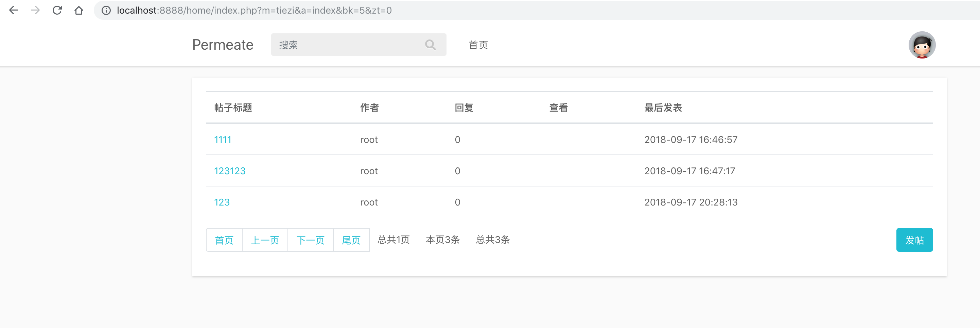The width and height of the screenshot is (980, 328).
Task: Go to 首页 first page in pagination
Action: point(224,240)
